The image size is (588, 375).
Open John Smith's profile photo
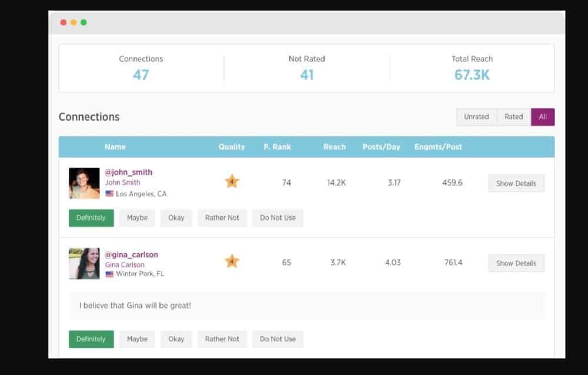(x=84, y=183)
